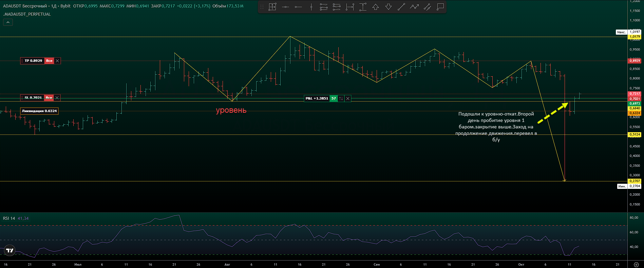Reverse the position with the arrows icon
The height and width of the screenshot is (268, 644).
pos(341,99)
